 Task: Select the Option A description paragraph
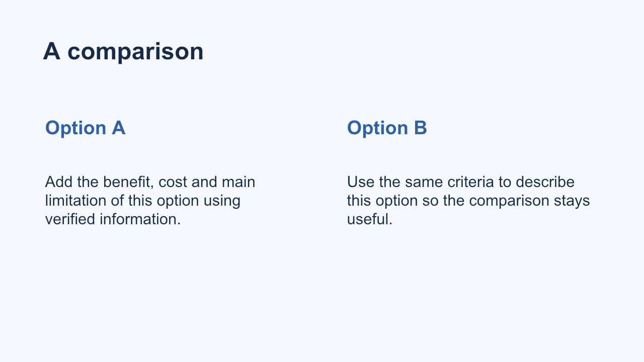[150, 201]
